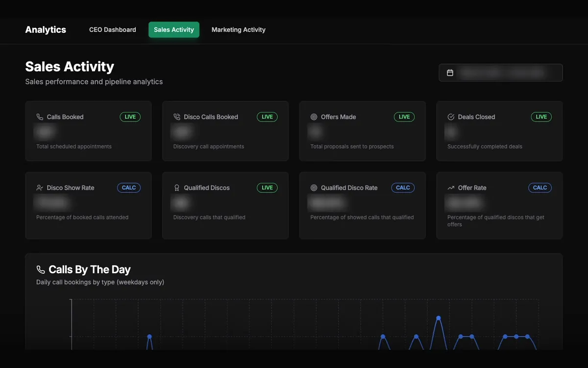588x368 pixels.
Task: Click 'Total proposals sent to prospects' text
Action: pyautogui.click(x=352, y=146)
